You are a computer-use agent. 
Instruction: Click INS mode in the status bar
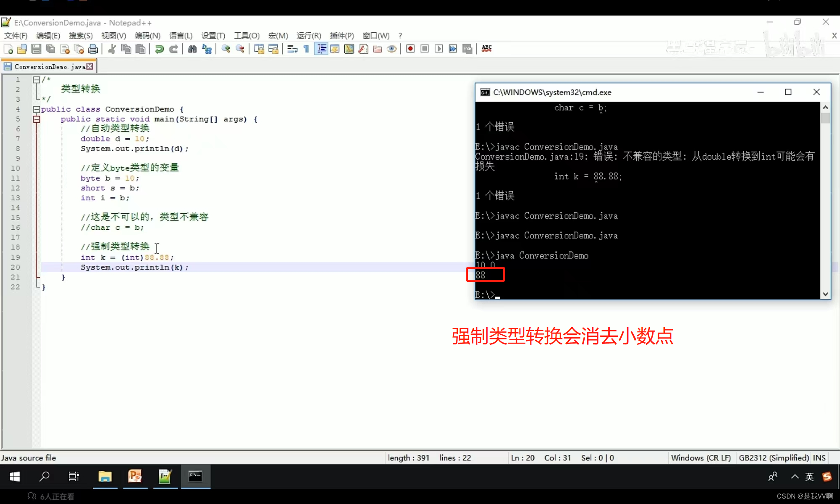[819, 458]
